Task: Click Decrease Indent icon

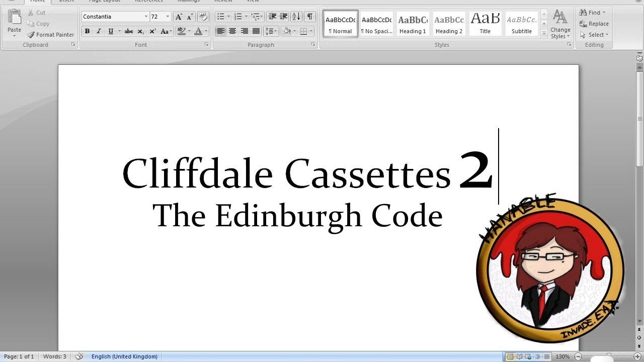Action: (x=272, y=17)
